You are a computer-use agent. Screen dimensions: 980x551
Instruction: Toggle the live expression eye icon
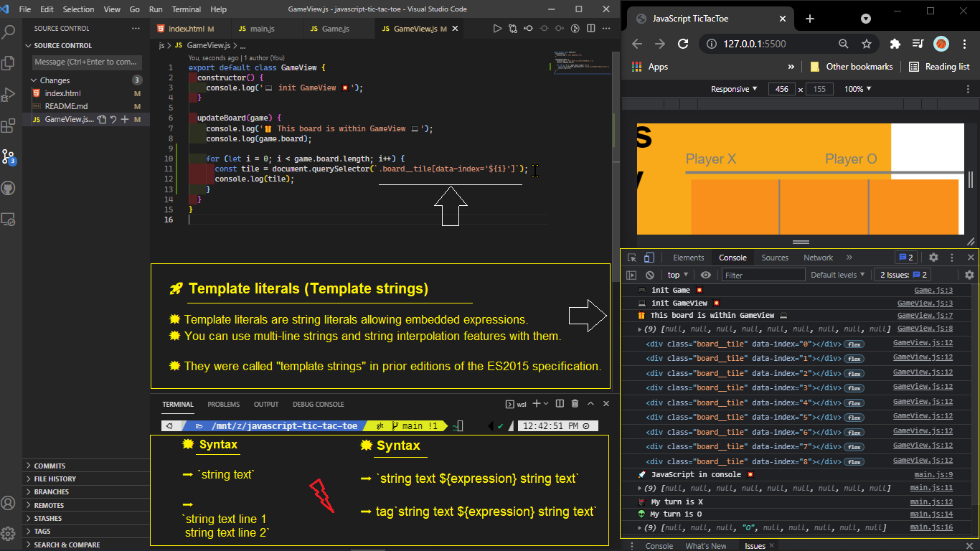[x=705, y=275]
